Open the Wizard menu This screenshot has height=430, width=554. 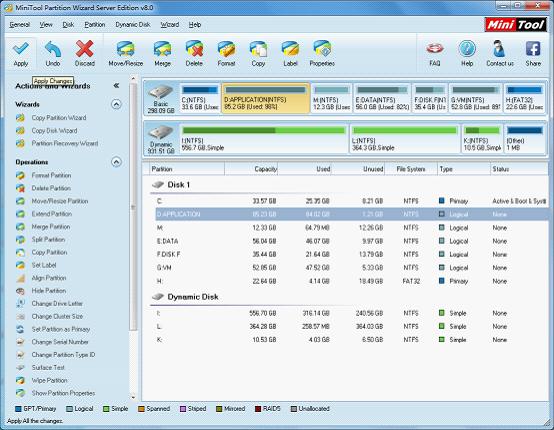[170, 24]
